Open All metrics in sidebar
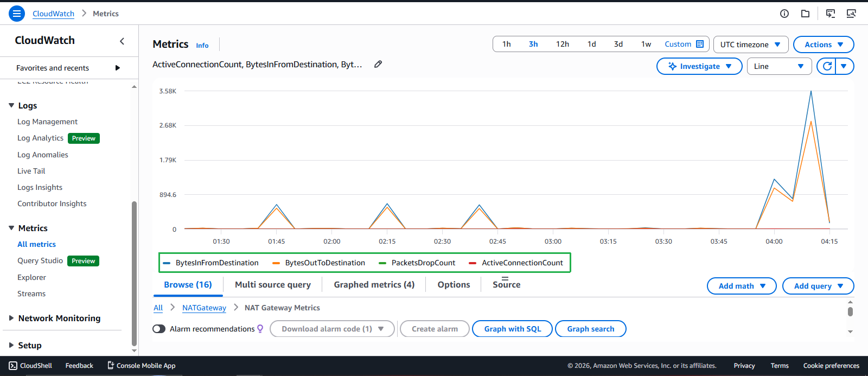The image size is (868, 376). (x=36, y=244)
